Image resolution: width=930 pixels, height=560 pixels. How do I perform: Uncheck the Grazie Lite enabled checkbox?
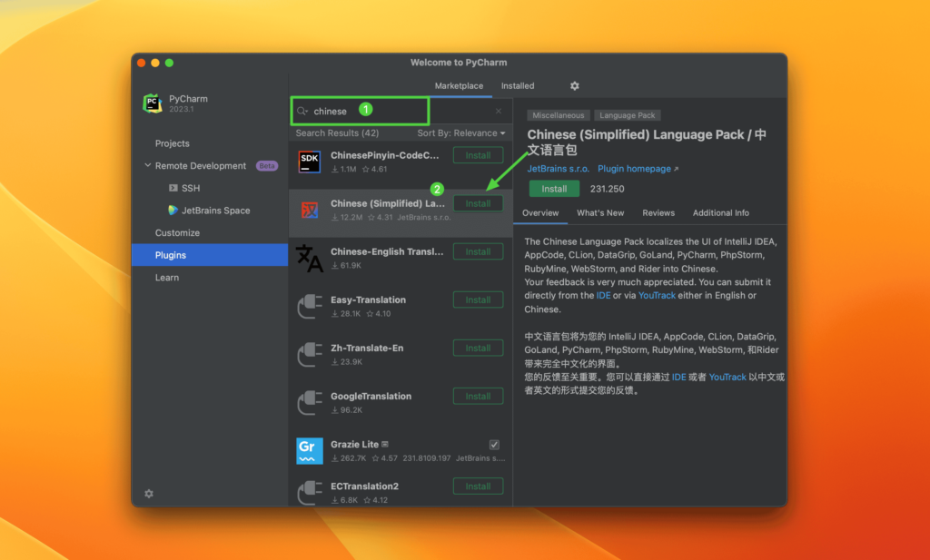coord(494,444)
